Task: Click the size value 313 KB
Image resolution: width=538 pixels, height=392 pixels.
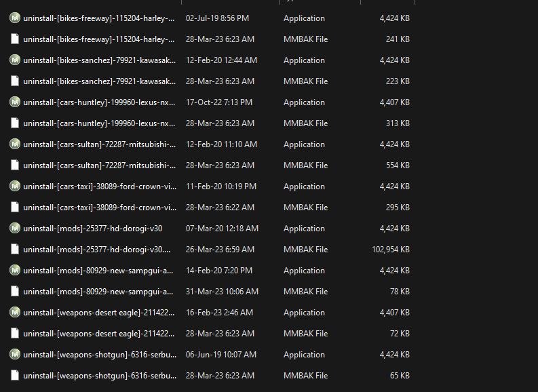Action: pyautogui.click(x=398, y=123)
